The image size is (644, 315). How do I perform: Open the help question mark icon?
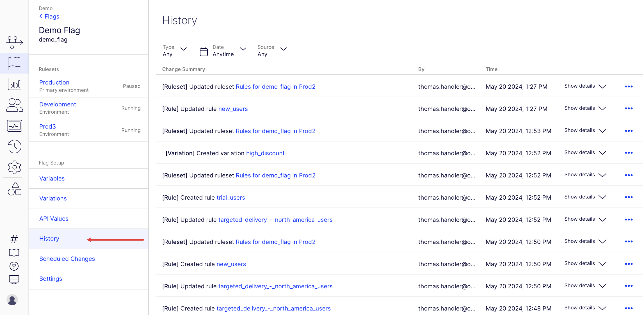14,266
